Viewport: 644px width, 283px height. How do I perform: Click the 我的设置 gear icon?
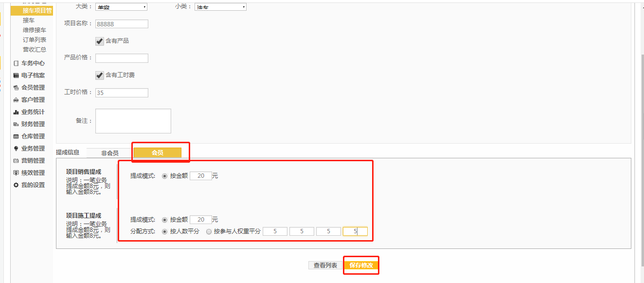click(16, 185)
